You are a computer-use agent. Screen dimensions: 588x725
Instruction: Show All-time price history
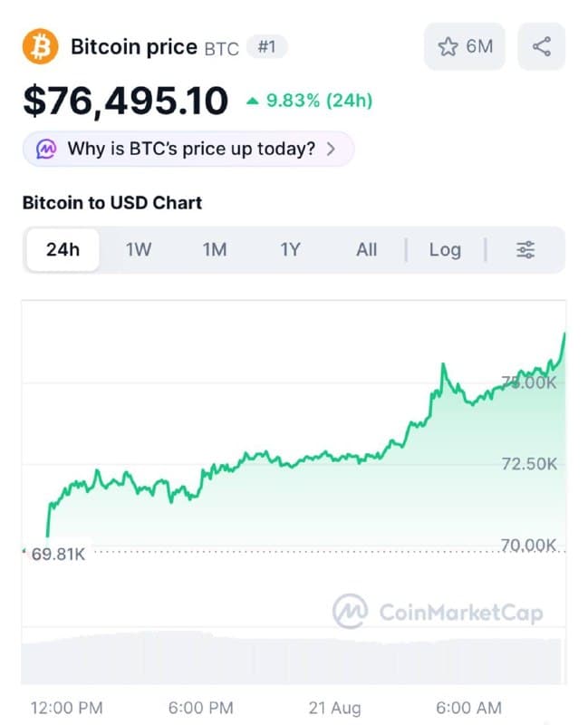point(366,250)
